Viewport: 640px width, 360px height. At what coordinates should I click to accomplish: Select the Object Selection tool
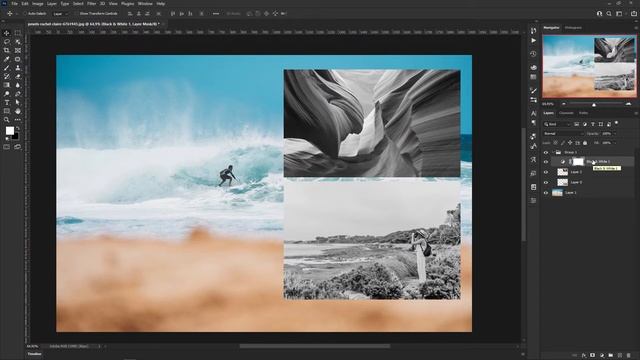[18, 42]
